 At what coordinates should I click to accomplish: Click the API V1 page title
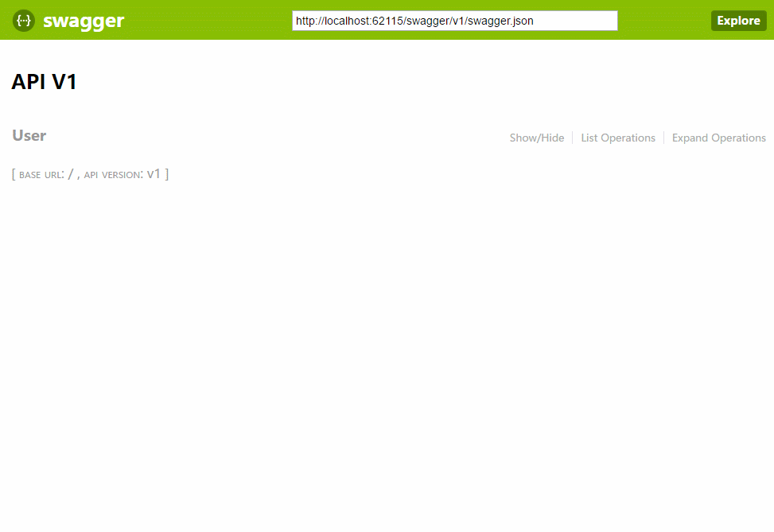pyautogui.click(x=44, y=81)
